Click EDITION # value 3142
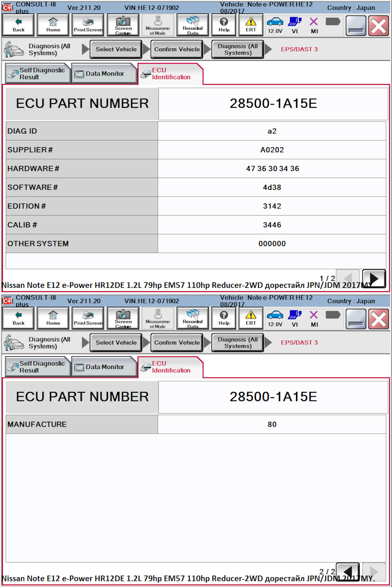The height and width of the screenshot is (587, 392). click(272, 206)
